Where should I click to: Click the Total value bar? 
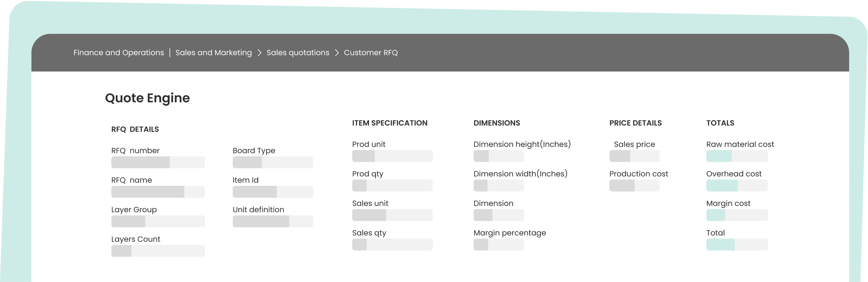pyautogui.click(x=737, y=245)
